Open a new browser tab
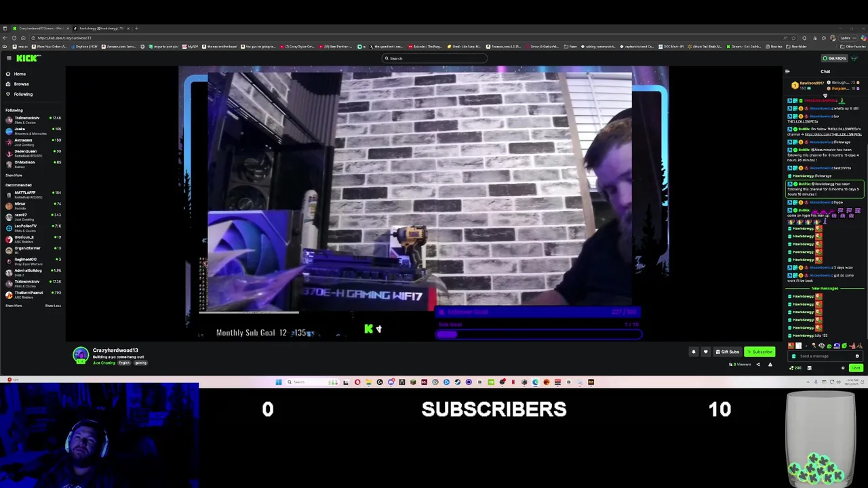The width and height of the screenshot is (868, 488). click(x=136, y=28)
